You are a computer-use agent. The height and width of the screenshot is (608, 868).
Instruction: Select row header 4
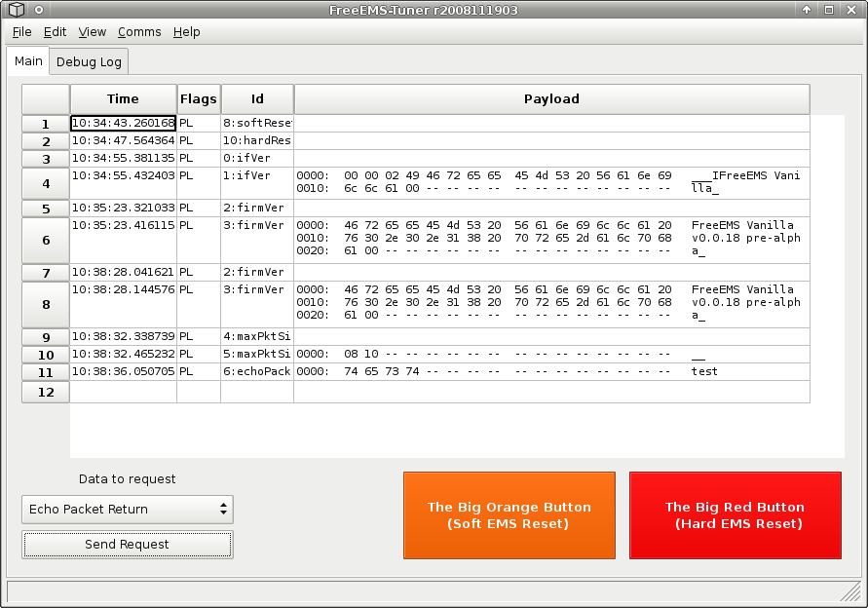(46, 183)
